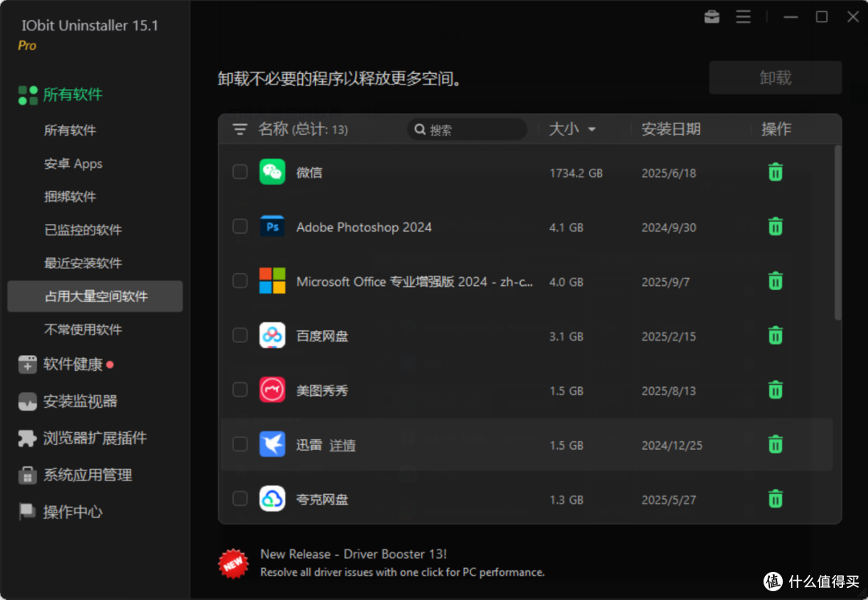Tick the Microsoft Office row checkbox
This screenshot has width=868, height=600.
tap(240, 281)
